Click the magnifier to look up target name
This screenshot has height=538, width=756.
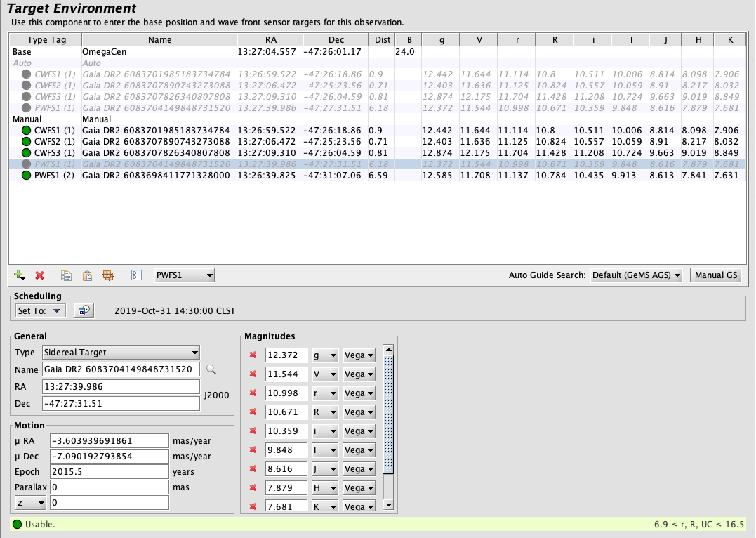pyautogui.click(x=211, y=369)
